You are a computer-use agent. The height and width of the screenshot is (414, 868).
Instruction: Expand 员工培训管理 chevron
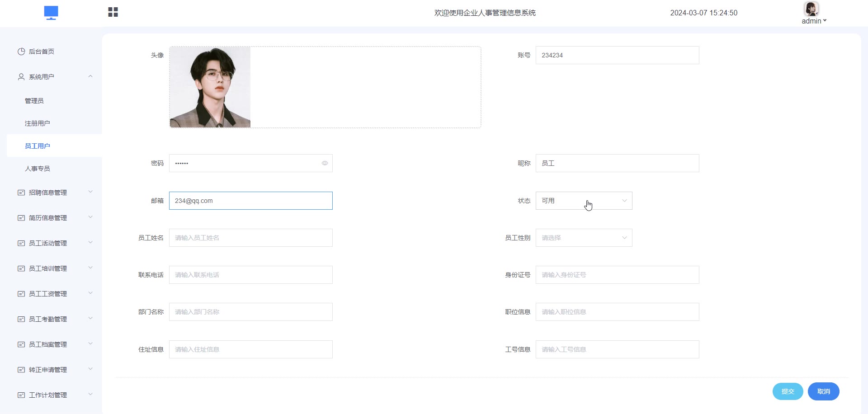click(x=90, y=268)
